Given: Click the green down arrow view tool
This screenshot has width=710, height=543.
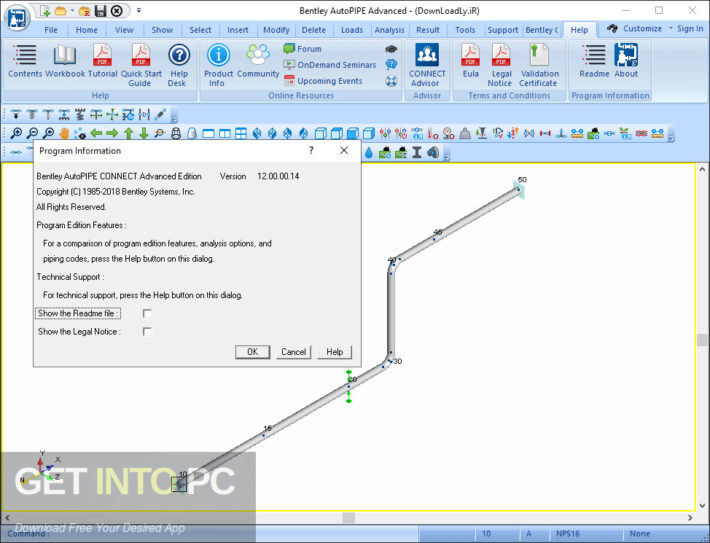Looking at the screenshot, I should click(144, 133).
